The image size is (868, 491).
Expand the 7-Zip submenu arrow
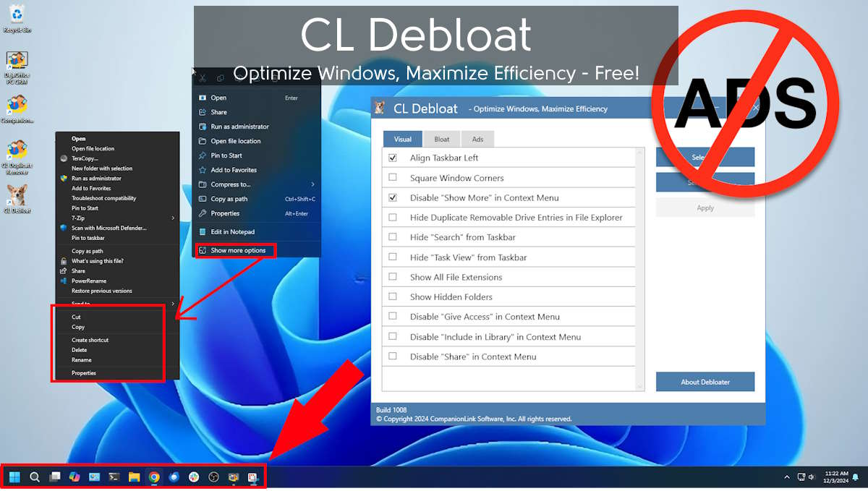(173, 218)
